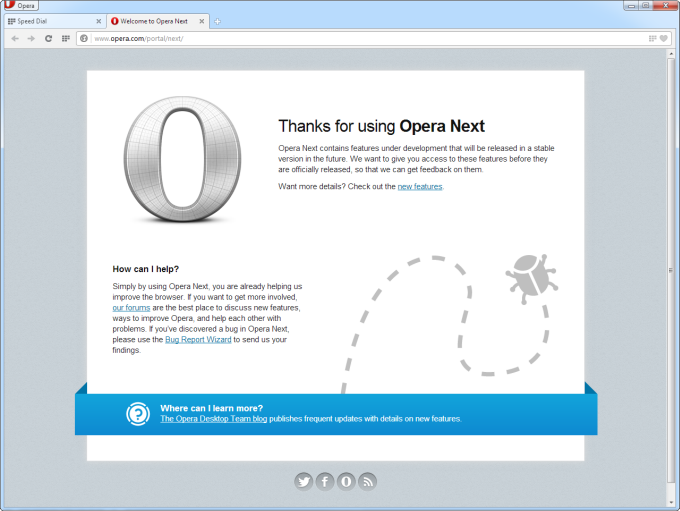
Task: Open Opera's Twitter page icon
Action: pyautogui.click(x=304, y=482)
